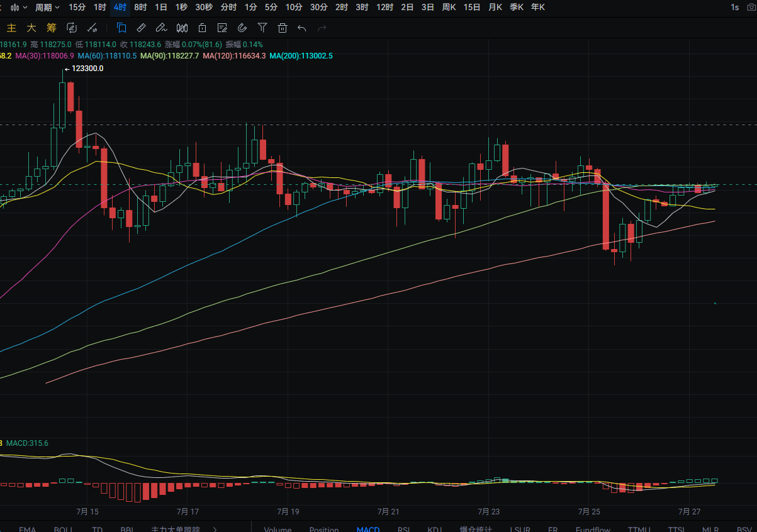Screen dimensions: 757x532
Task: Click the trash delete drawings icon
Action: click(x=283, y=28)
